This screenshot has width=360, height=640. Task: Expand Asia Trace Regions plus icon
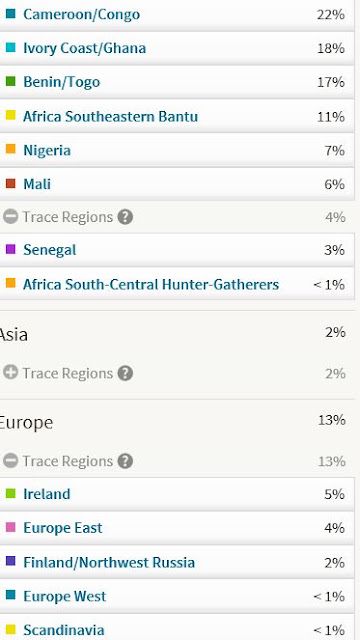[11, 373]
